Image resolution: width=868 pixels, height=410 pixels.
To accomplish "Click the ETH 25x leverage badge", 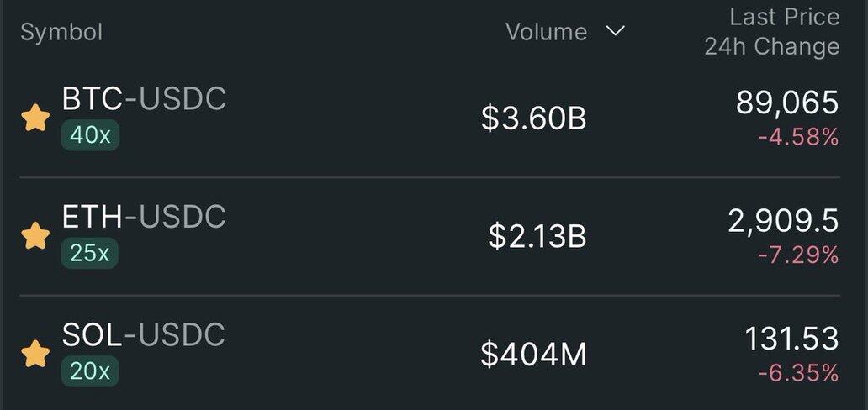I will (x=90, y=253).
